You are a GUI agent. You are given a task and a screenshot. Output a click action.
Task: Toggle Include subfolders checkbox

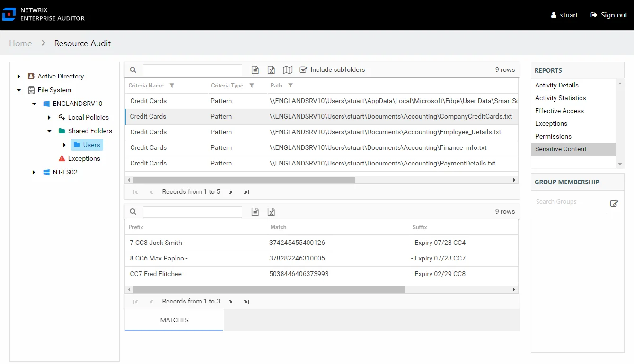click(x=303, y=69)
